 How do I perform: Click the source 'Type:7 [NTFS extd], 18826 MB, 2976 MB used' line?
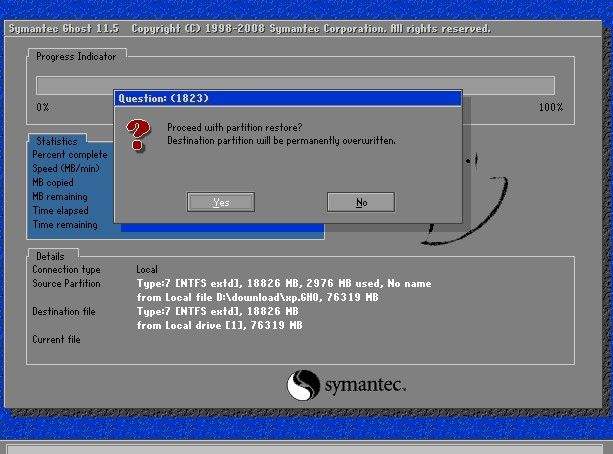click(x=284, y=283)
